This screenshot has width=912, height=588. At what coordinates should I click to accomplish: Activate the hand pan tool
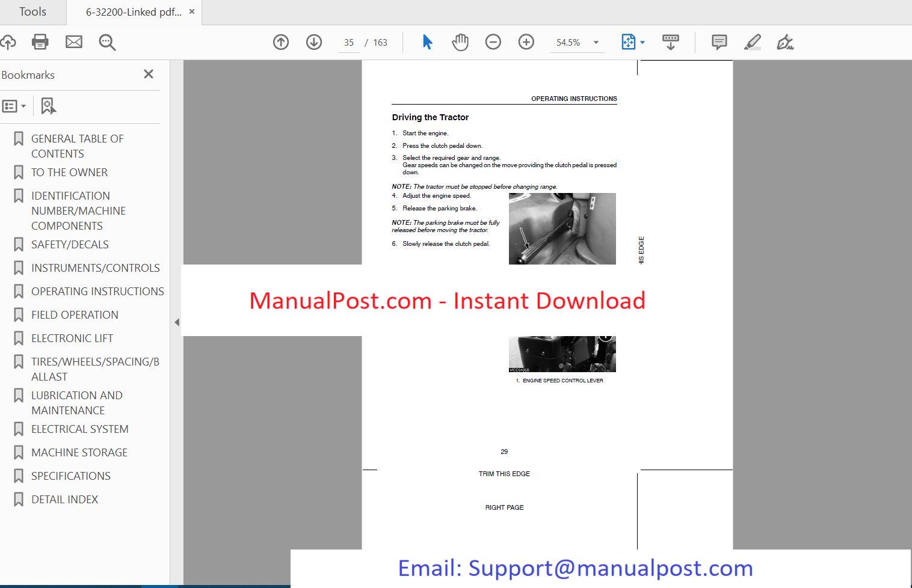click(460, 42)
